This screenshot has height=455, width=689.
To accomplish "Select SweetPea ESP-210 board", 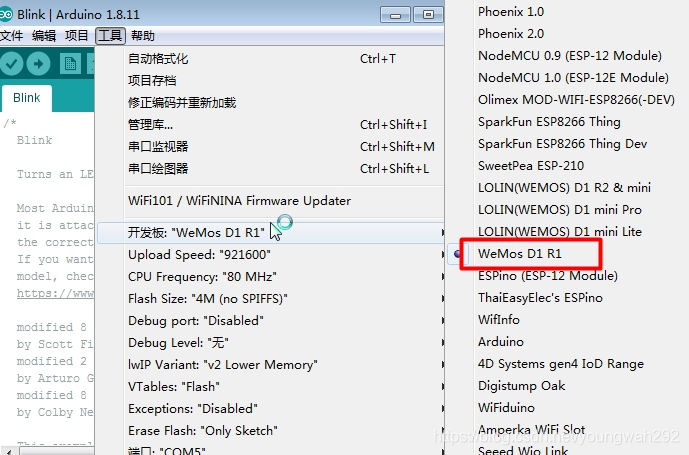I will 531,166.
